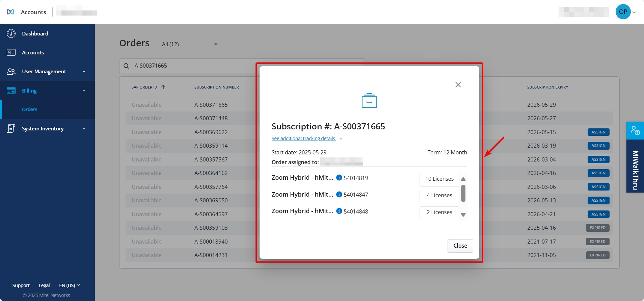644x301 pixels.
Task: Expand the tracking details chevron
Action: point(341,139)
